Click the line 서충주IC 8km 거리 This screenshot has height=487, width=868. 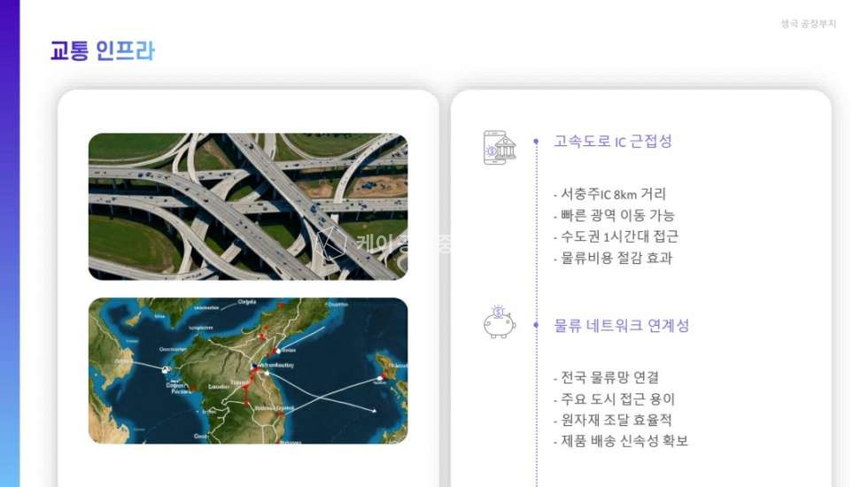(609, 194)
